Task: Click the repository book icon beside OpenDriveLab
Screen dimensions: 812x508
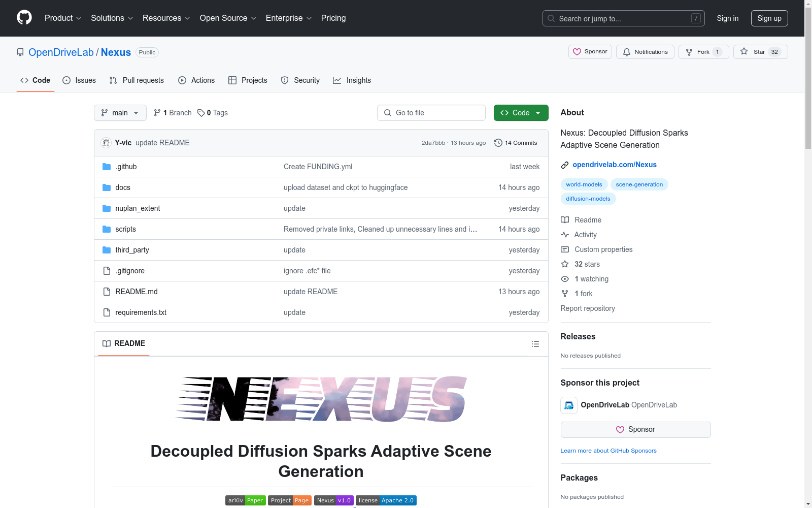Action: (x=20, y=52)
